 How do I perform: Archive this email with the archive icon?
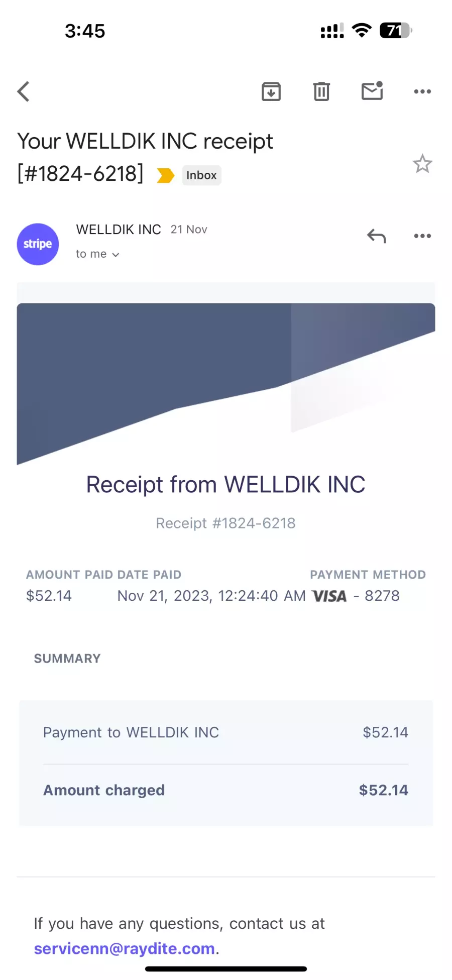click(271, 91)
